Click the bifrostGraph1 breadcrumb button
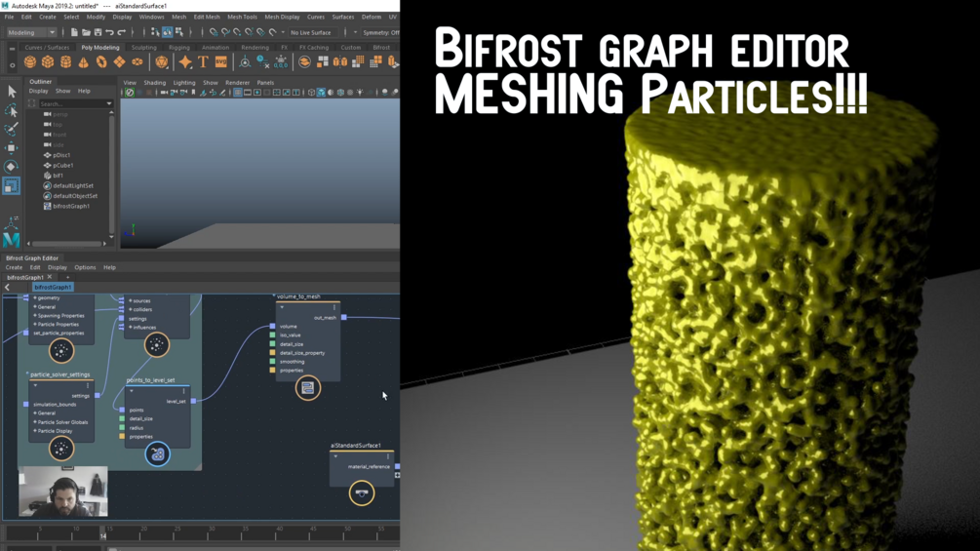Viewport: 980px width, 551px height. pyautogui.click(x=53, y=288)
